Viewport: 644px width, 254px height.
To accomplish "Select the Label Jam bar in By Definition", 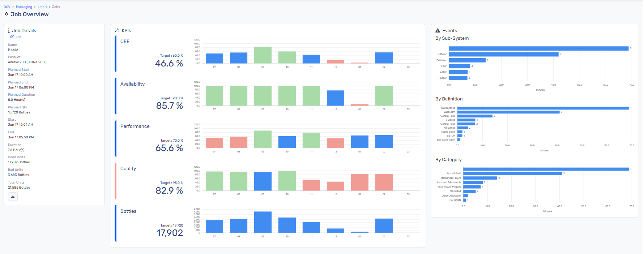I will [x=508, y=112].
